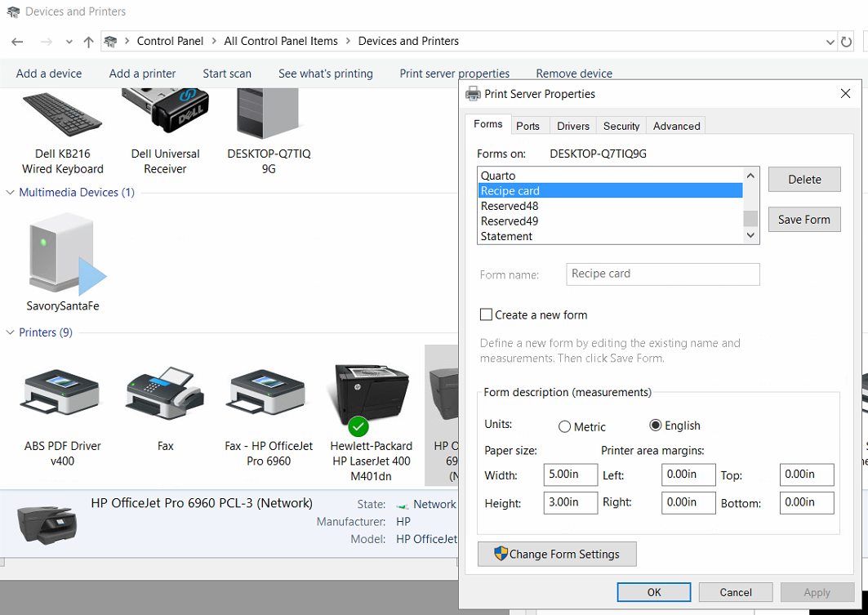The image size is (868, 615).
Task: Open the recent locations dropdown arrow
Action: pos(69,42)
